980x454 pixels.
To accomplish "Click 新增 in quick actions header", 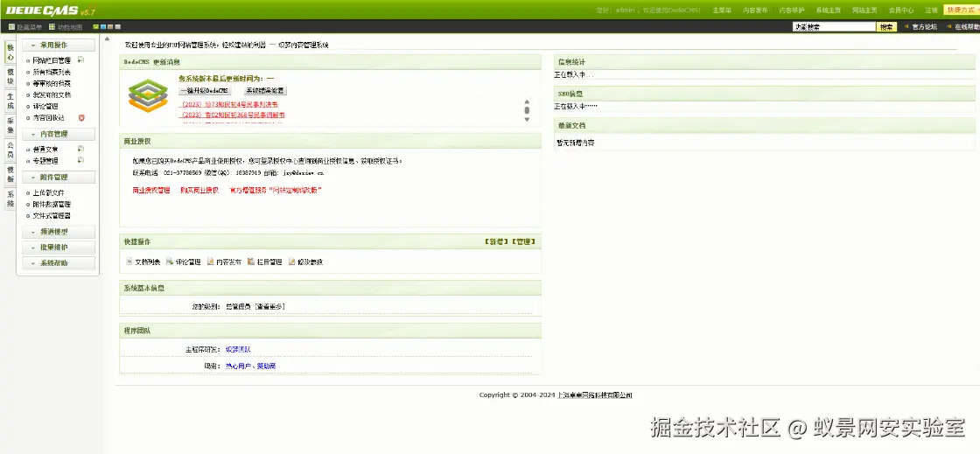I will point(496,241).
